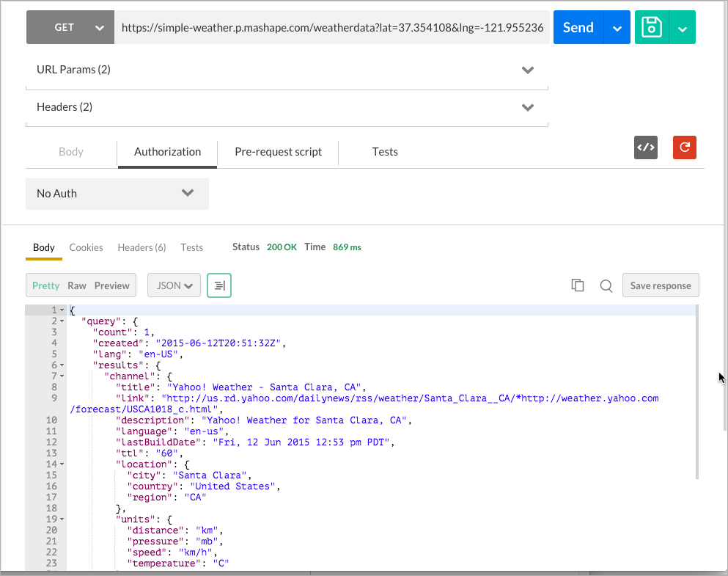Viewport: 728px width, 576px height.
Task: Copy the response with the clipboard icon
Action: pos(578,286)
